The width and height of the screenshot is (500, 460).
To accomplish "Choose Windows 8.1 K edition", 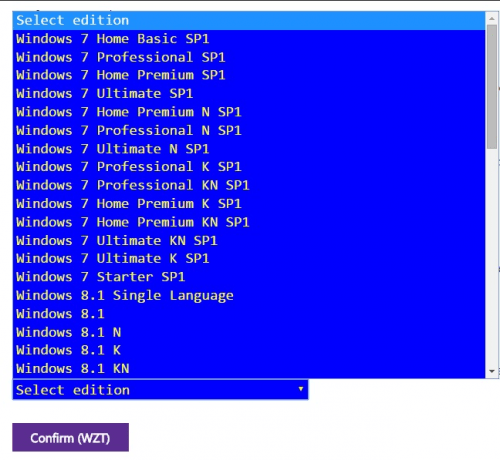I will pos(249,350).
